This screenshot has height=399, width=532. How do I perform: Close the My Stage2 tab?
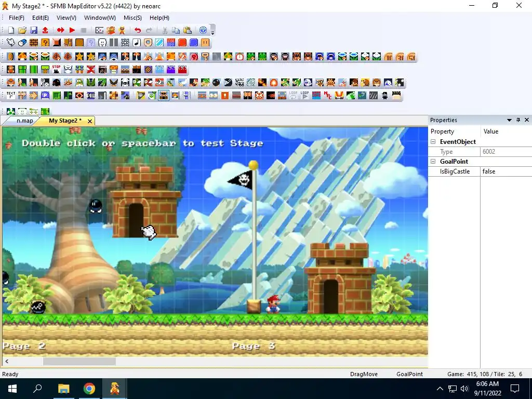click(x=90, y=121)
